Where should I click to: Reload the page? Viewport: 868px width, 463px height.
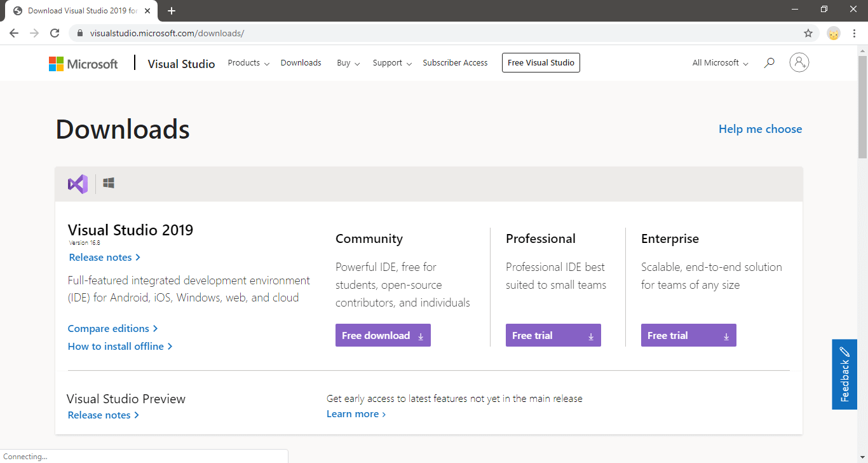[x=55, y=33]
